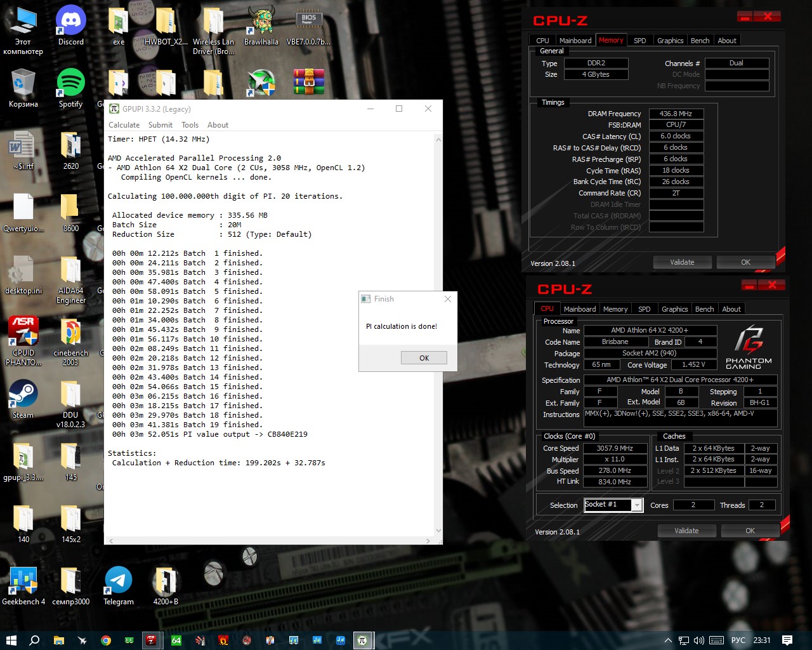
Task: Switch to Mainboard tab in upper CPU-Z window
Action: click(575, 41)
